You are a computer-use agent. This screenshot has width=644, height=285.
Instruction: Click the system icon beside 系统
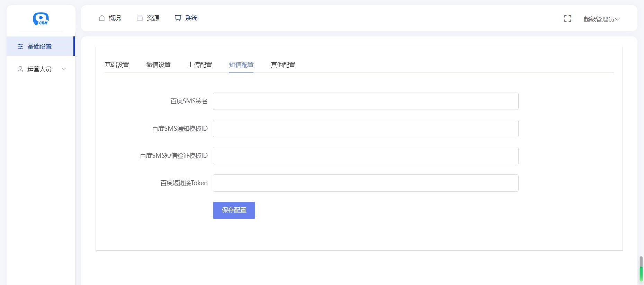click(178, 18)
